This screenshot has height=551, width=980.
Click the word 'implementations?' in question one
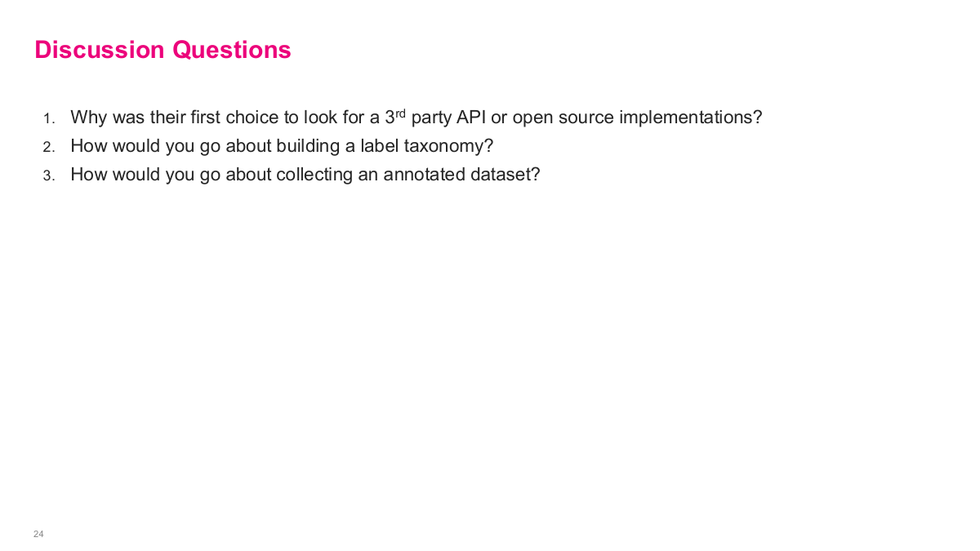pos(690,118)
